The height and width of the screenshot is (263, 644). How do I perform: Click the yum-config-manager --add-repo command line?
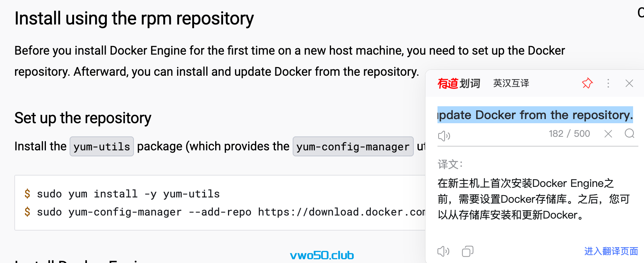(x=225, y=212)
